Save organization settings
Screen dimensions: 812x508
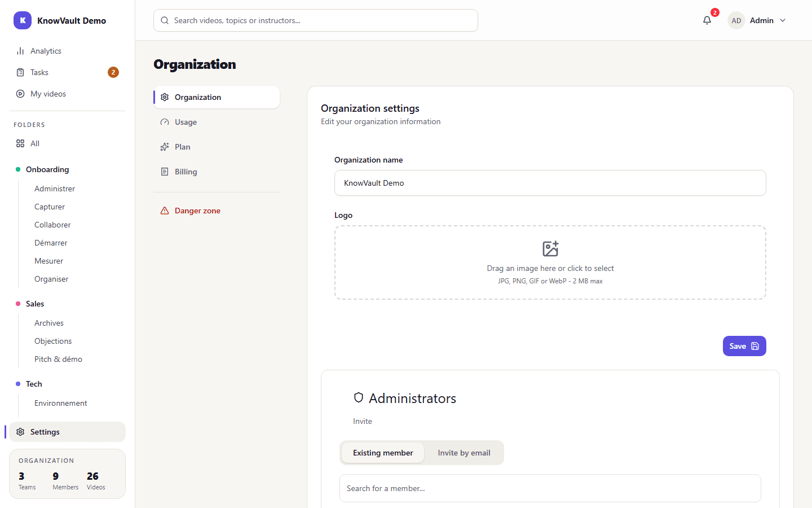[x=744, y=346]
